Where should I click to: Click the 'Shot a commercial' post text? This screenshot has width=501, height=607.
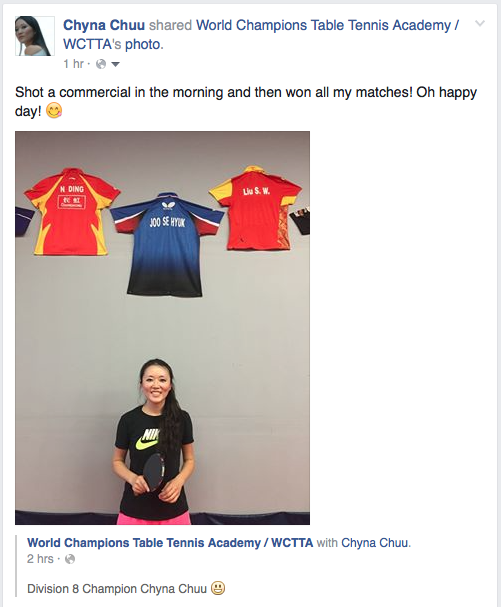click(x=246, y=102)
